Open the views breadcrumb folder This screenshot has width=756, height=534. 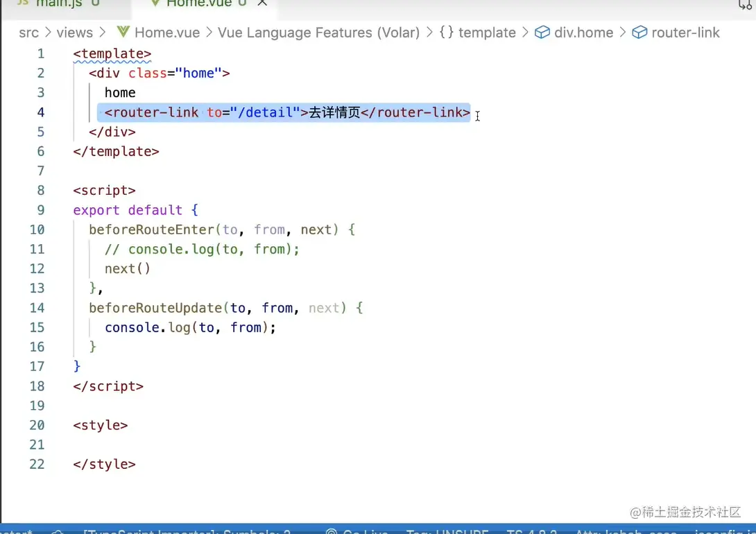(x=74, y=33)
